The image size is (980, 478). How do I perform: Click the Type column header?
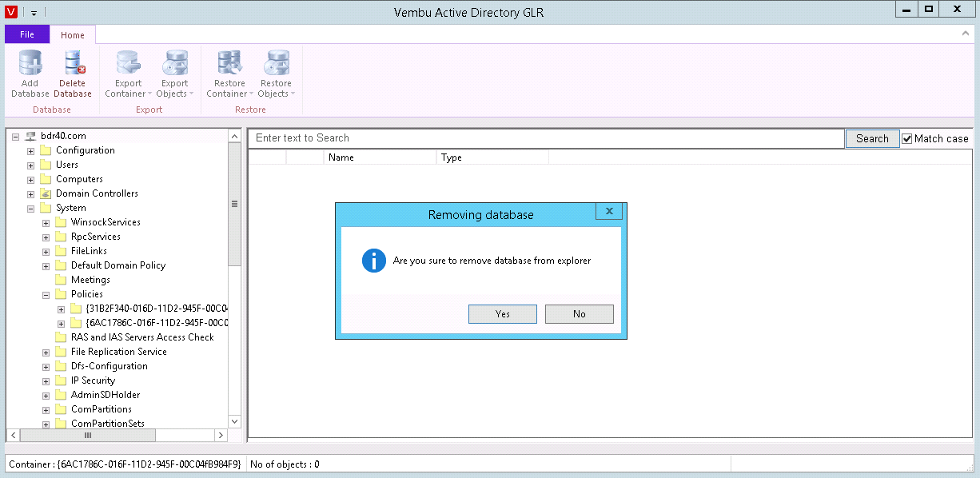[x=492, y=157]
